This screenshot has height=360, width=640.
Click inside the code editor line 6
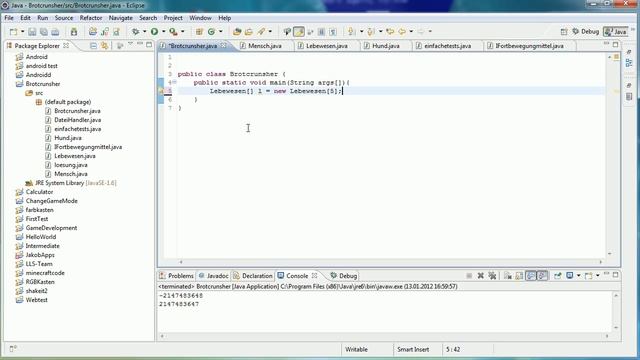[x=391, y=100]
